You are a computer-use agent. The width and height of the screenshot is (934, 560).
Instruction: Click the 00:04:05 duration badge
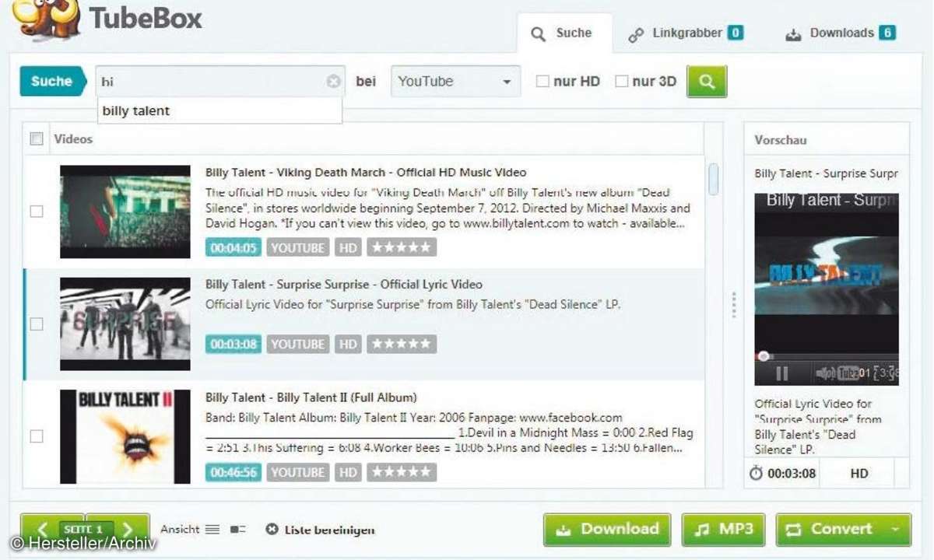pyautogui.click(x=233, y=247)
